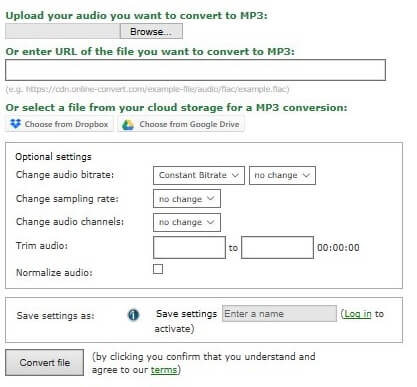Image resolution: width=417 pixels, height=387 pixels.
Task: Click the Change audio channels label
Action: click(70, 222)
